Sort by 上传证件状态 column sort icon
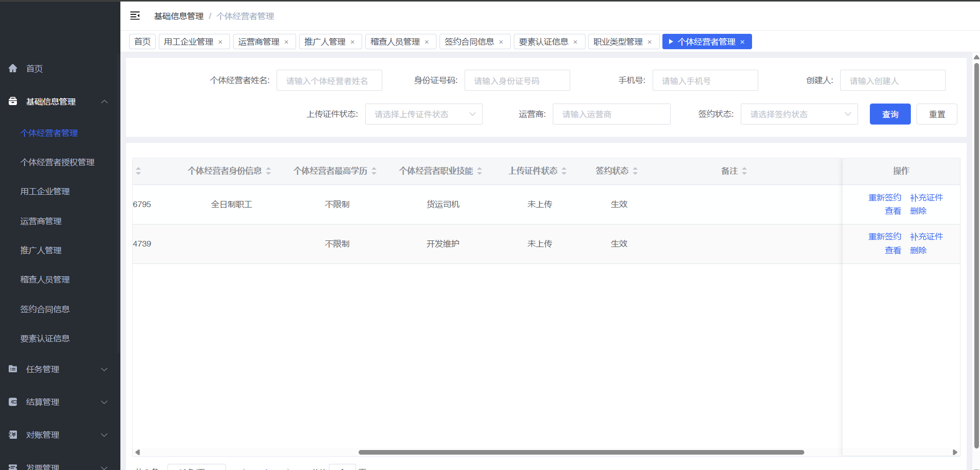Viewport: 980px width, 470px height. click(x=564, y=171)
